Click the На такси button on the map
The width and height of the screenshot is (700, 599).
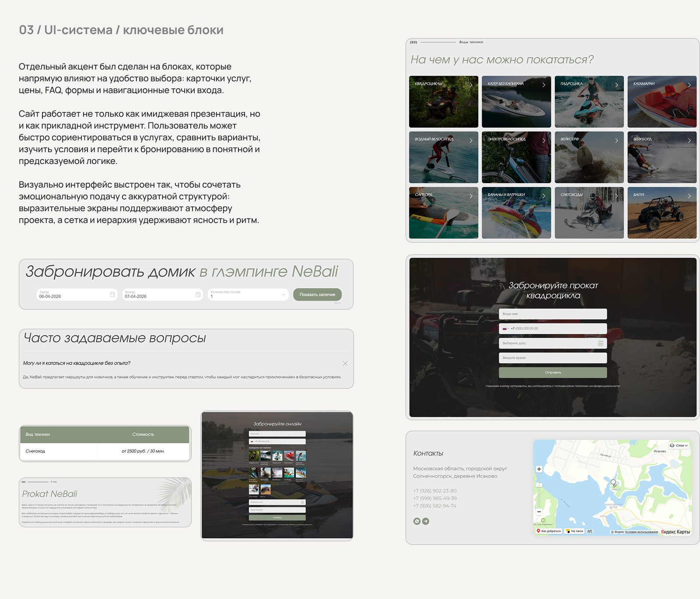(574, 531)
